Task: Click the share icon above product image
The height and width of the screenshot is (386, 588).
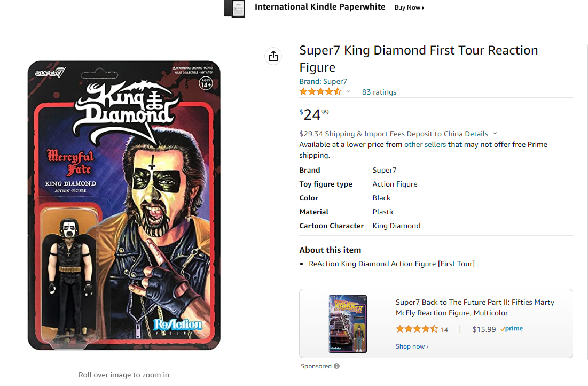Action: point(273,56)
